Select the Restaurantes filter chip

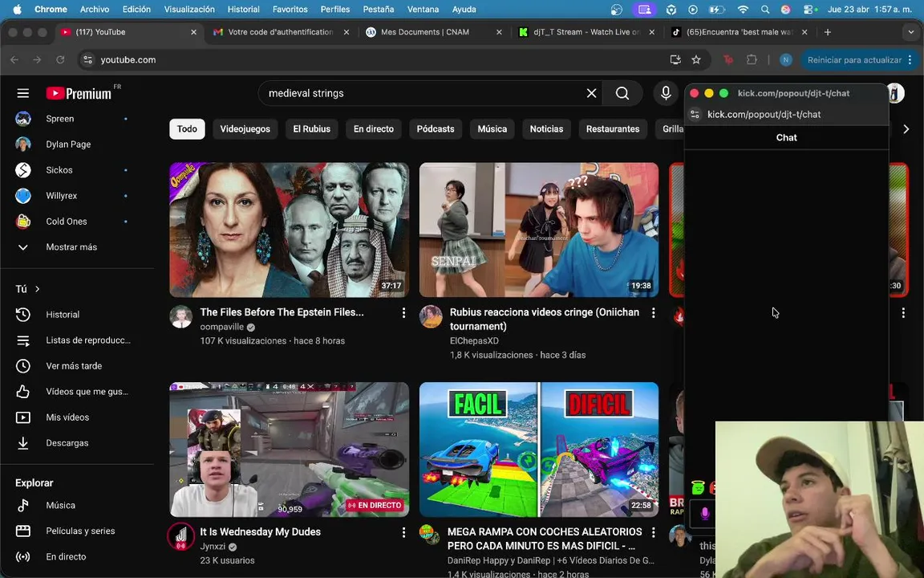[613, 128]
